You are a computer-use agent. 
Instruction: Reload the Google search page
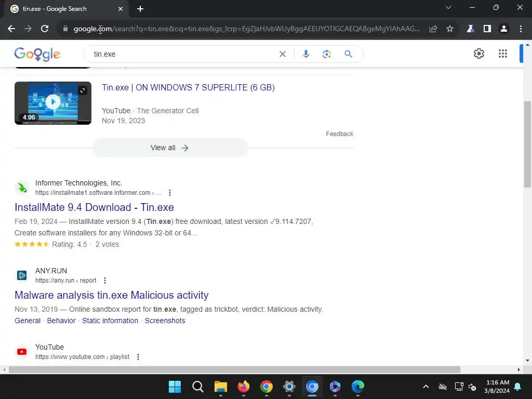click(x=45, y=29)
